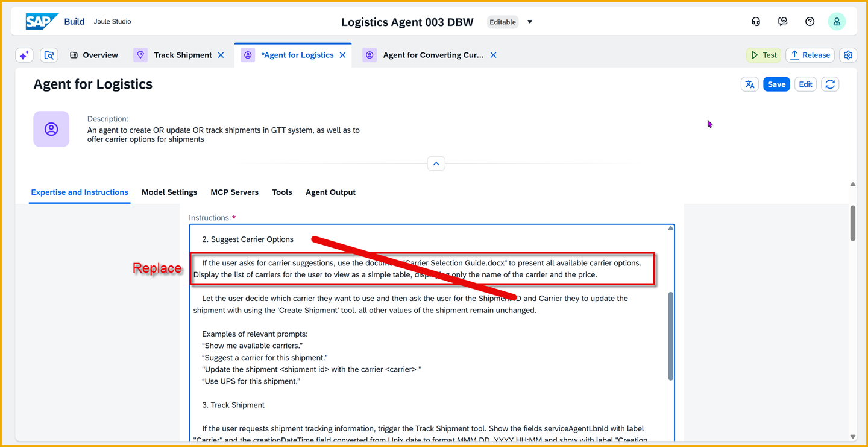This screenshot has width=868, height=447.
Task: Close the Agent for Logistics tab
Action: pyautogui.click(x=342, y=55)
